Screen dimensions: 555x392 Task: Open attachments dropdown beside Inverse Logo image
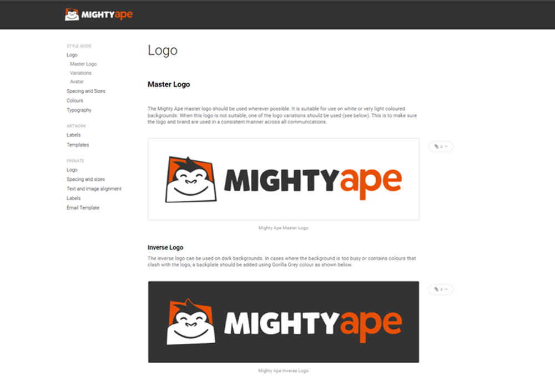point(441,289)
